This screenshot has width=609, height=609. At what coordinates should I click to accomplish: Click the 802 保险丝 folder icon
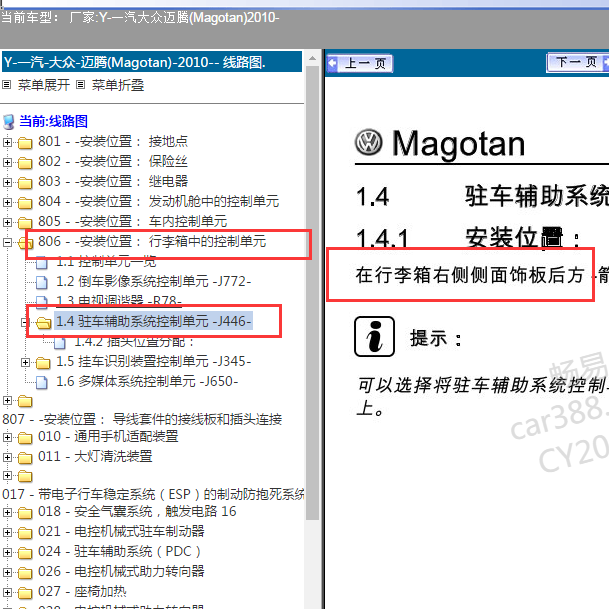[25, 162]
